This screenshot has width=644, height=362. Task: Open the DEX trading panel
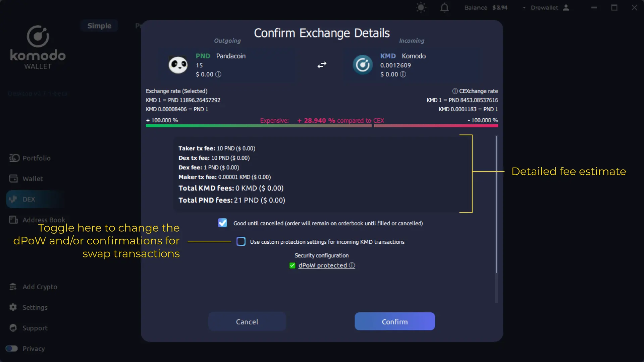pyautogui.click(x=29, y=199)
